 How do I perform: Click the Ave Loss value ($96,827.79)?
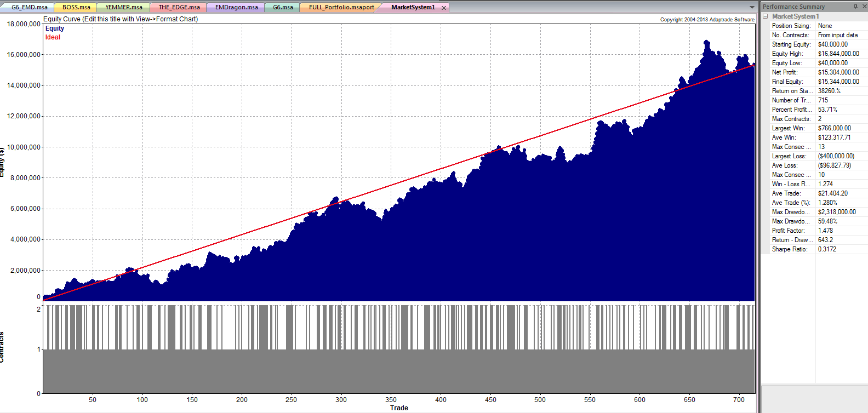coord(835,165)
